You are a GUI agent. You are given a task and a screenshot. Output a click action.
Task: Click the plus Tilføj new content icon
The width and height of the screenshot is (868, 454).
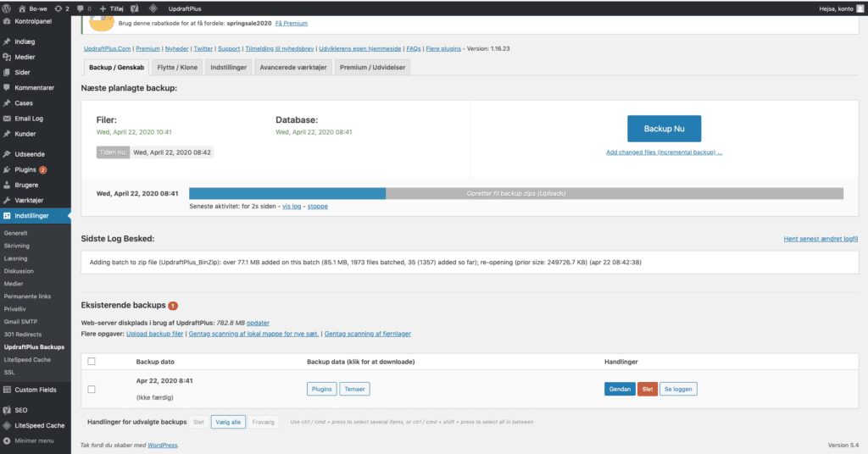tap(103, 8)
